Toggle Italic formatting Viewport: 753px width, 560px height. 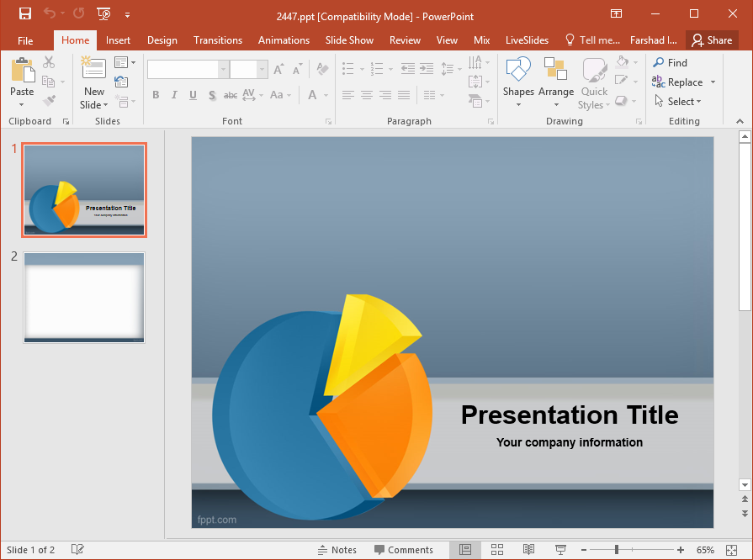click(x=174, y=95)
